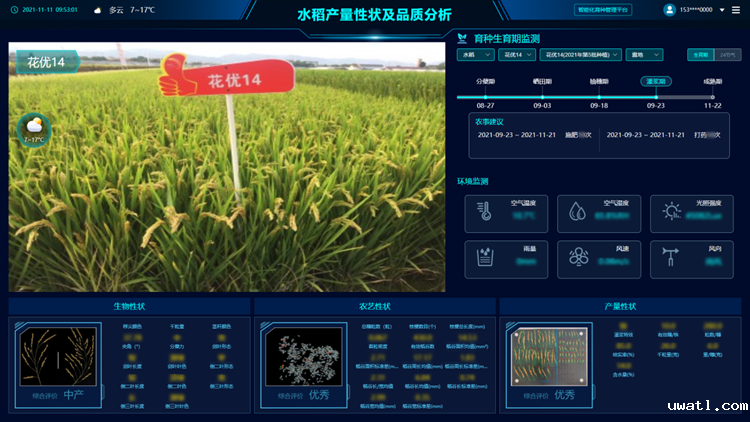Click the 11-22 timeline date

pyautogui.click(x=713, y=106)
